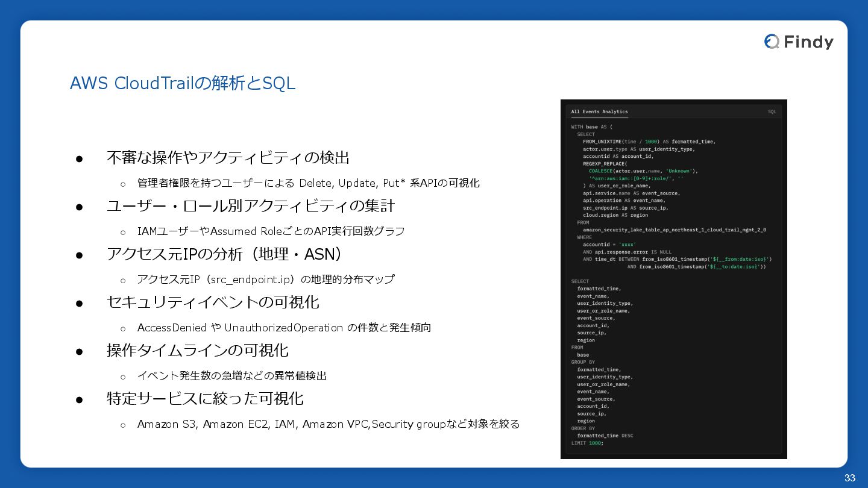Click the 'ORDER BY' keyword in the SQL
The width and height of the screenshot is (868, 488).
point(583,428)
